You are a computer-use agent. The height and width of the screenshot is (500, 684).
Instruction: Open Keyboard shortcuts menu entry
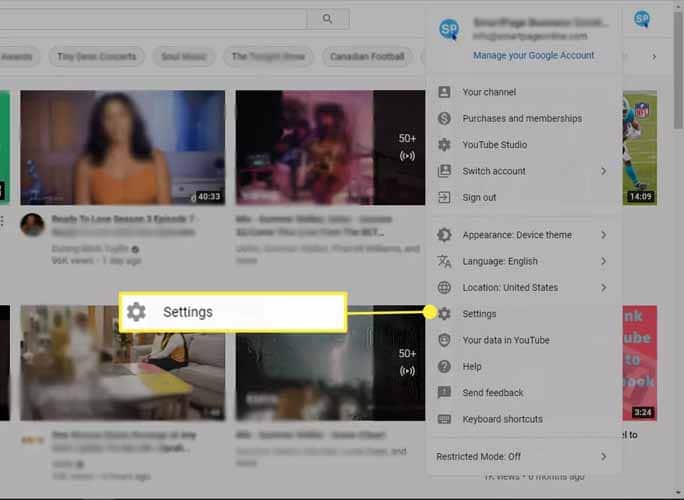523,419
